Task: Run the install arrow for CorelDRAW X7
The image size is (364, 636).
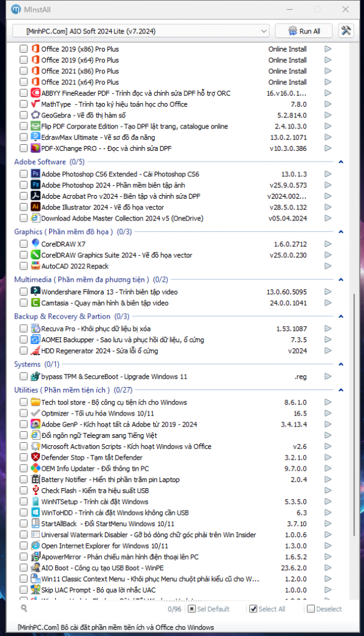Action: tap(328, 243)
